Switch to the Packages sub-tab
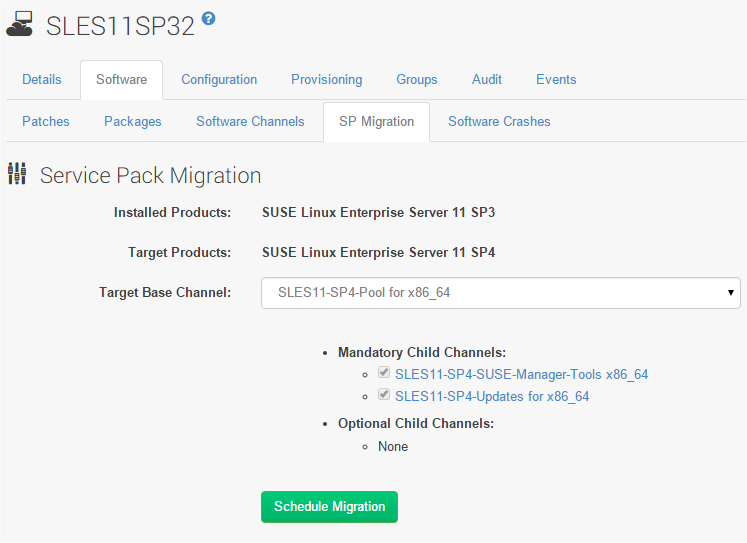Screen dimensions: 747x543 pos(133,121)
